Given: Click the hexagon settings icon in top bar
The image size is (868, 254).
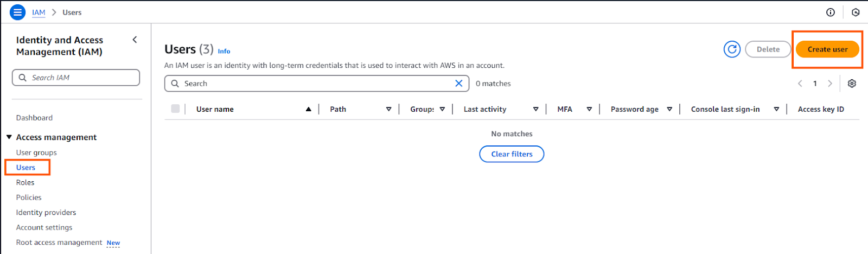Looking at the screenshot, I should [x=856, y=12].
